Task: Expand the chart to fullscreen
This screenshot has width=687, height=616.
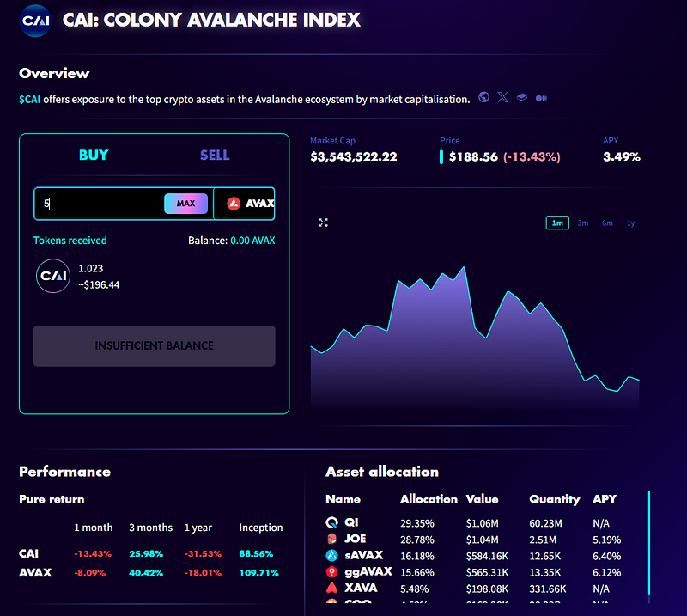Action: (324, 223)
